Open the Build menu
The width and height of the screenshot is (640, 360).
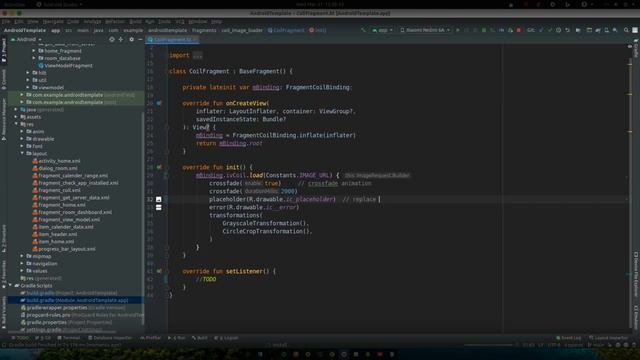point(135,21)
